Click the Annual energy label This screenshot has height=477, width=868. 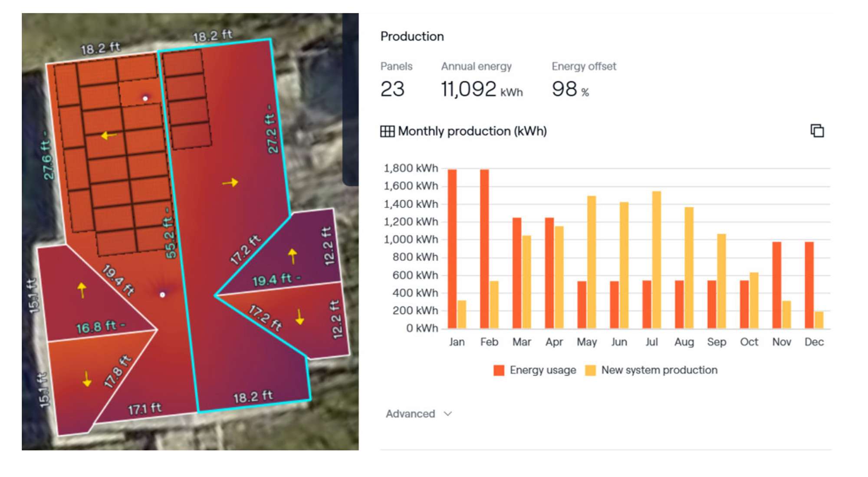pos(477,66)
